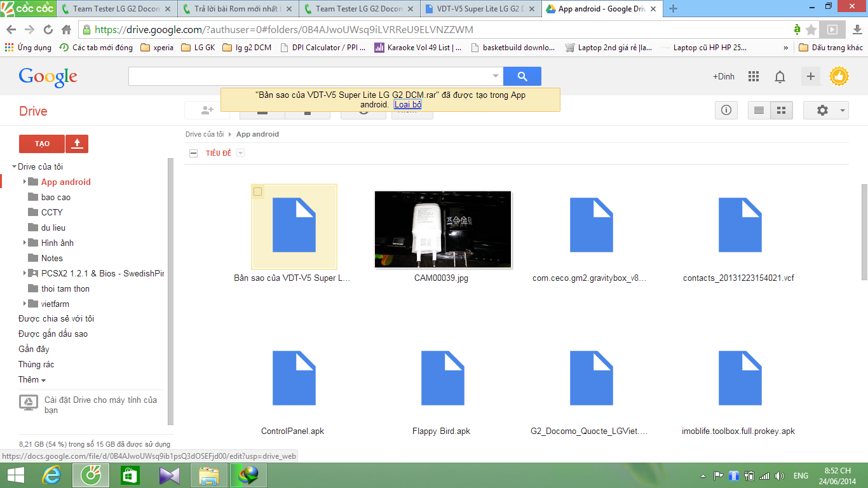The height and width of the screenshot is (488, 868).
Task: Open Gần đây recent files
Action: coord(34,349)
